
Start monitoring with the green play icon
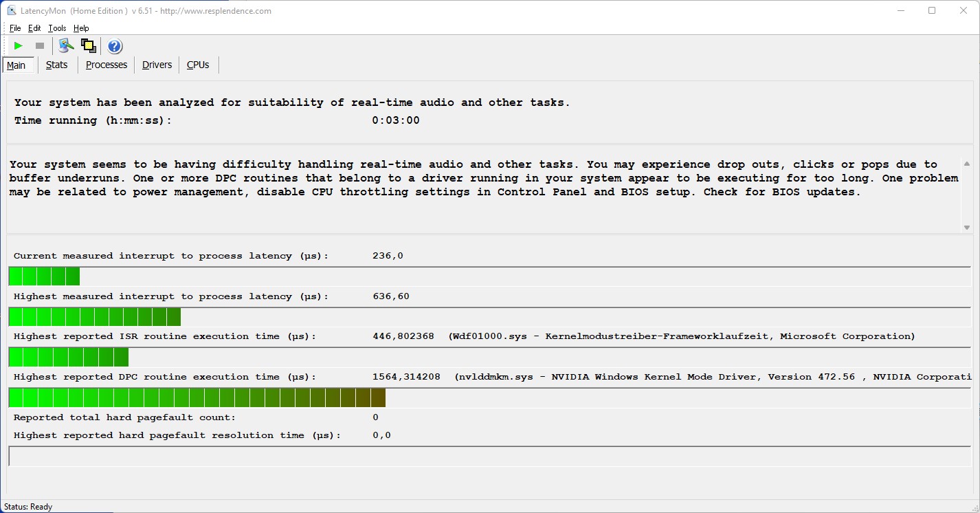[19, 46]
